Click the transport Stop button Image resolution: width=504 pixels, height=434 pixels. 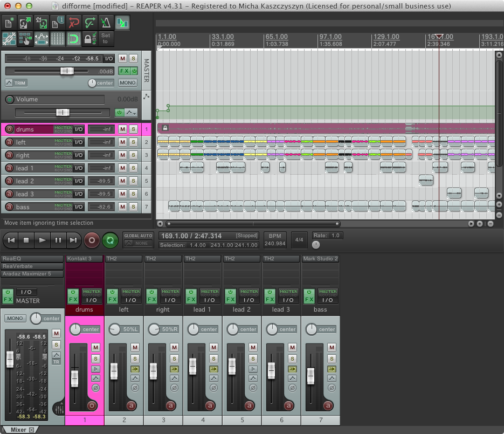26,240
